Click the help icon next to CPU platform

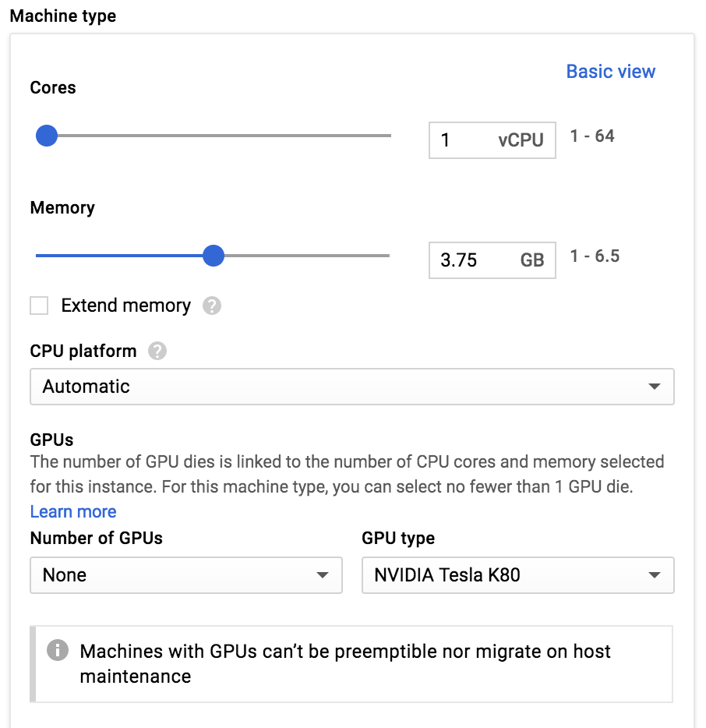(x=157, y=351)
